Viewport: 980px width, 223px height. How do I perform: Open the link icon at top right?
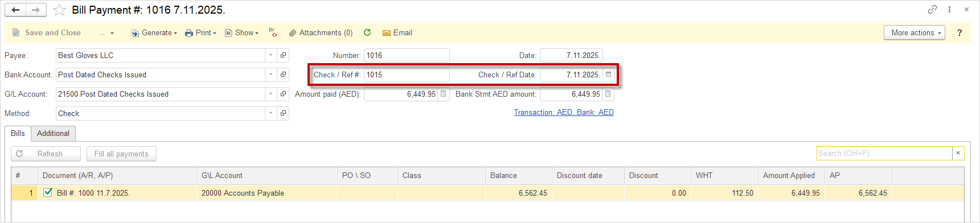[x=932, y=10]
